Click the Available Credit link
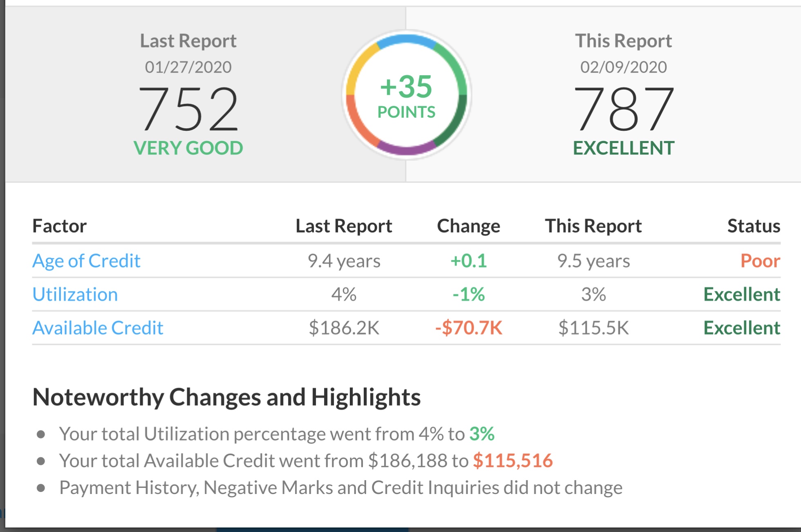The width and height of the screenshot is (801, 532). [x=98, y=328]
